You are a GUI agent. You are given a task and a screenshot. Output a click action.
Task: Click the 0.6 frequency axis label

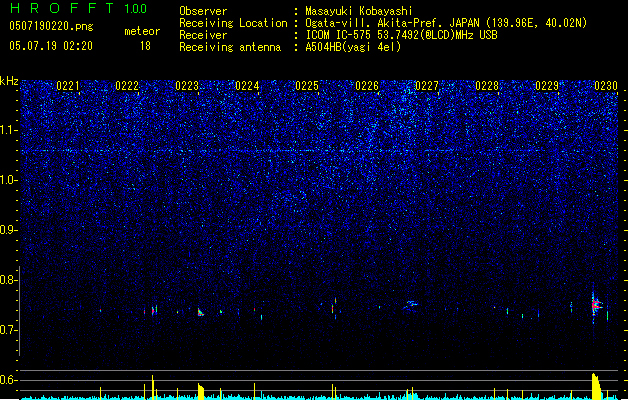8,380
